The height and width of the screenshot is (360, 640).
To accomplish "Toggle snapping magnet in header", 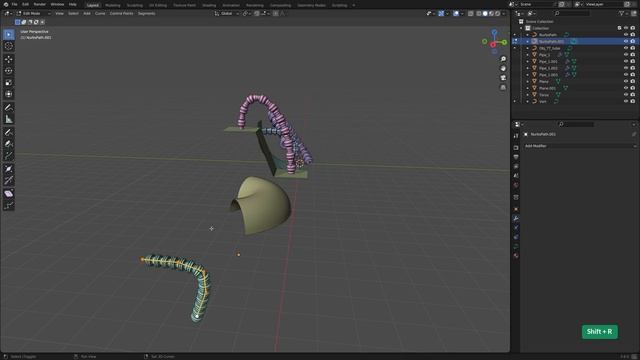I will tap(257, 13).
